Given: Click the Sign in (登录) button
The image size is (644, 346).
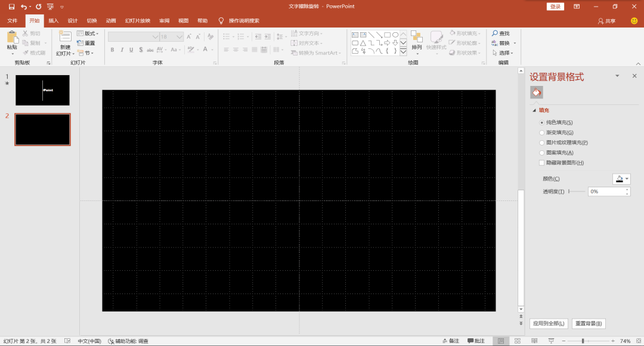Looking at the screenshot, I should (555, 7).
